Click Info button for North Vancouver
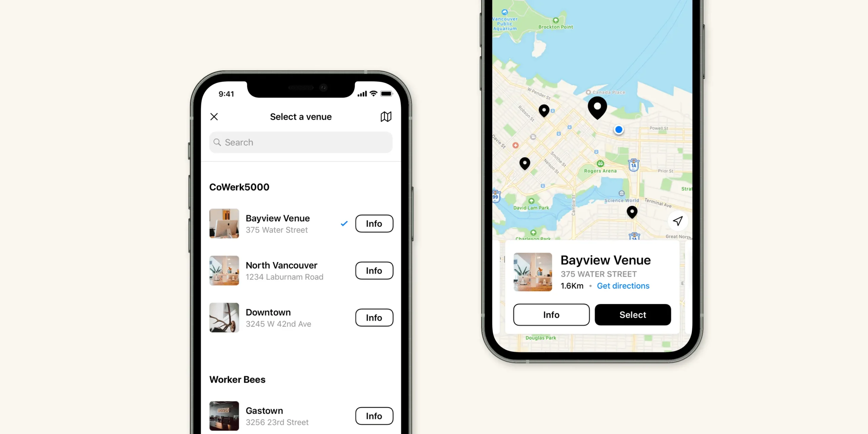This screenshot has height=434, width=868. [374, 271]
